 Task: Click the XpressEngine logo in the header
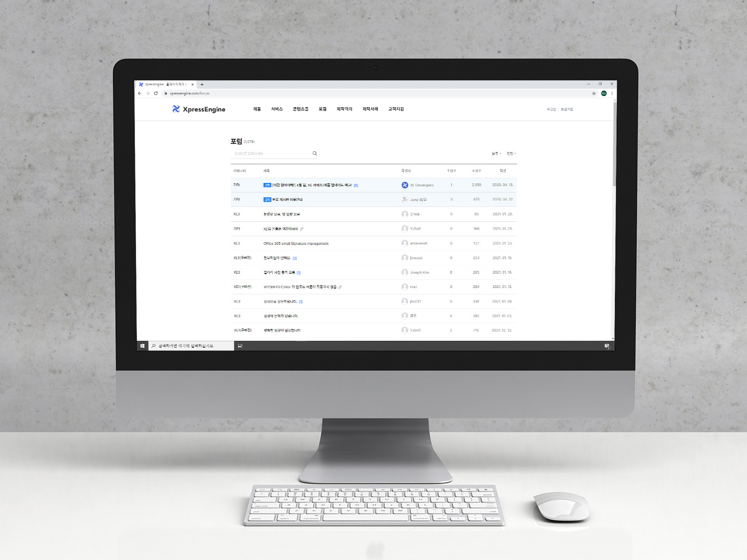(198, 109)
